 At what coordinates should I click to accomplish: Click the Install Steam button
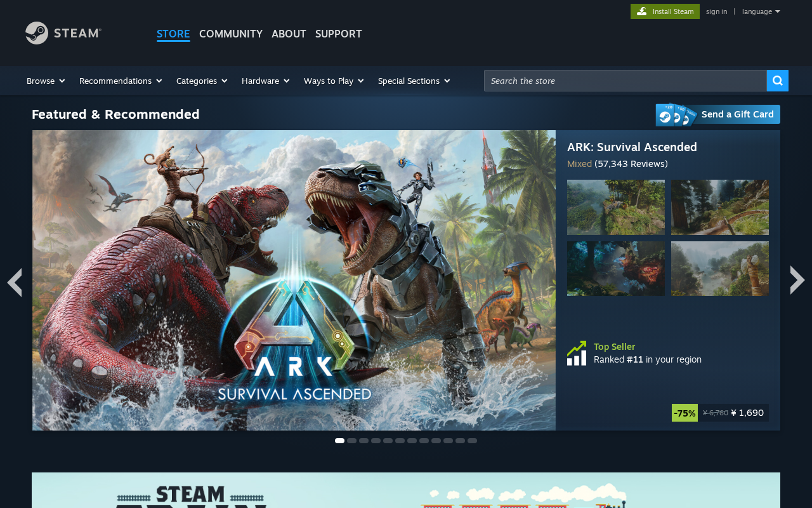(665, 11)
